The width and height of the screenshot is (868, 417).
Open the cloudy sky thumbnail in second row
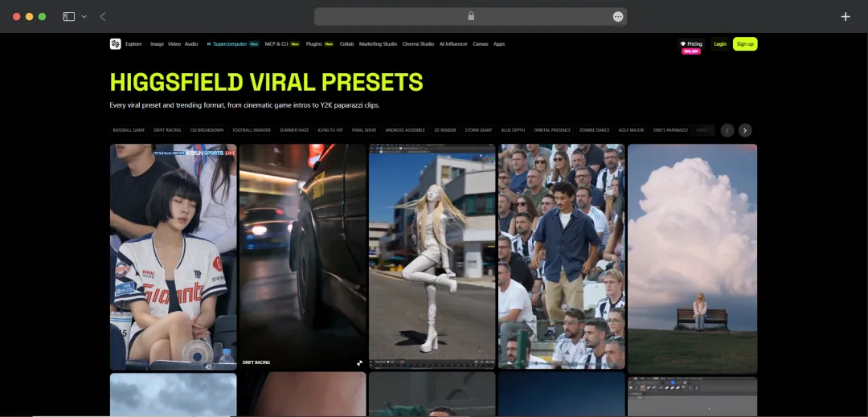174,395
